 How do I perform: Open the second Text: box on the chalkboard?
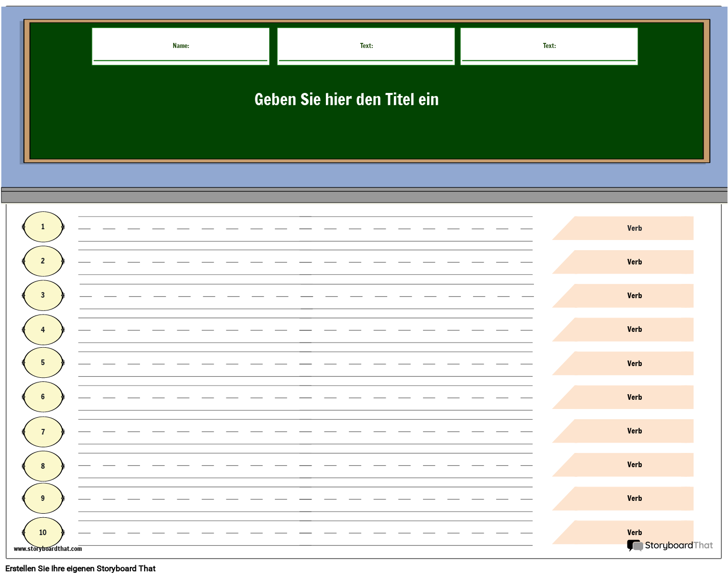[549, 45]
